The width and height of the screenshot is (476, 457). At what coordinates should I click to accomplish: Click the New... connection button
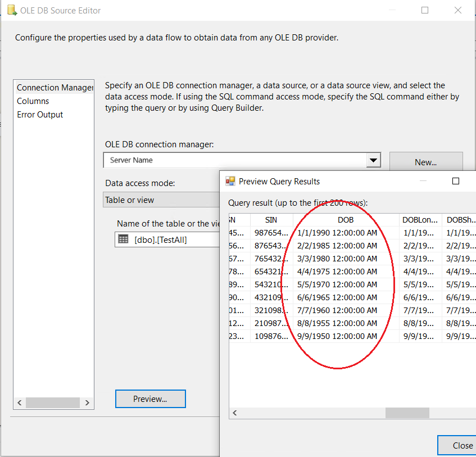[425, 162]
